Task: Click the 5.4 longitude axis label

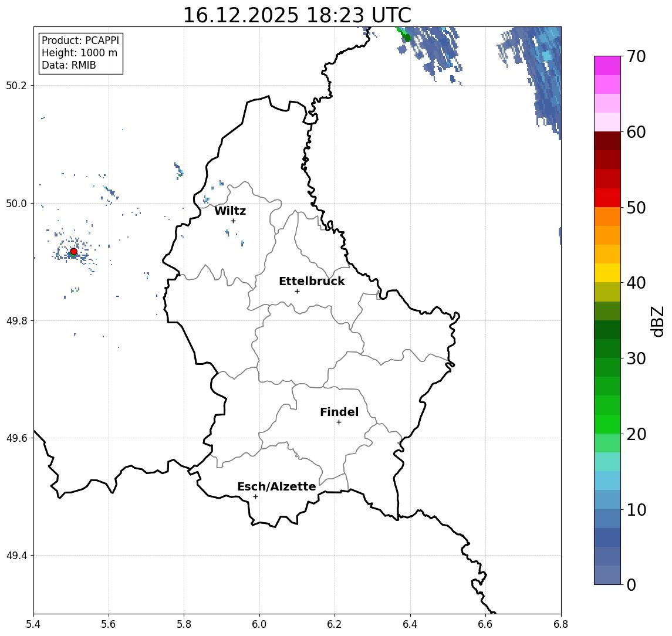Action: 33,624
